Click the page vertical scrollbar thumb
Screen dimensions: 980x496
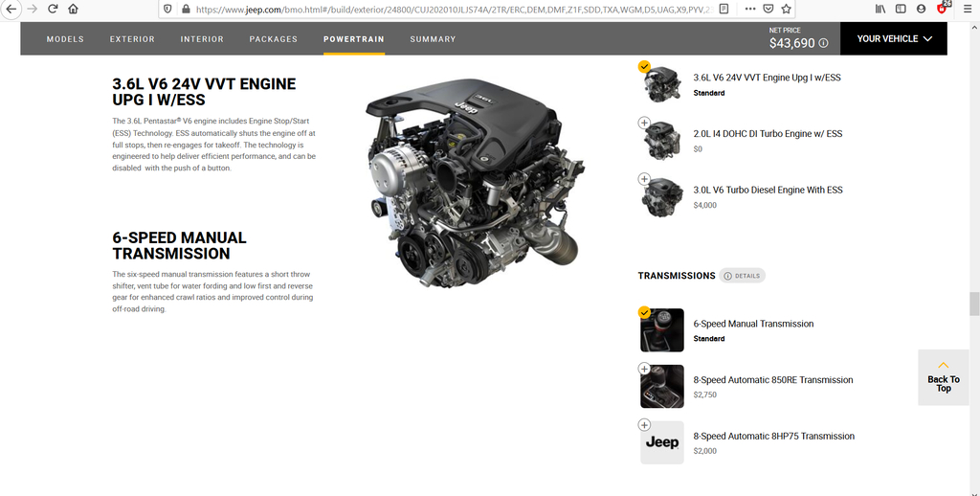tap(973, 304)
